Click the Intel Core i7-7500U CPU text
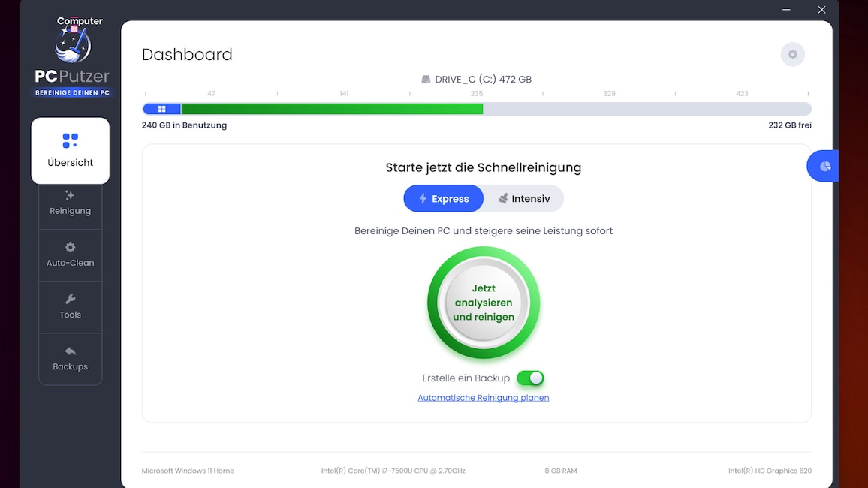The image size is (868, 488). click(x=393, y=471)
